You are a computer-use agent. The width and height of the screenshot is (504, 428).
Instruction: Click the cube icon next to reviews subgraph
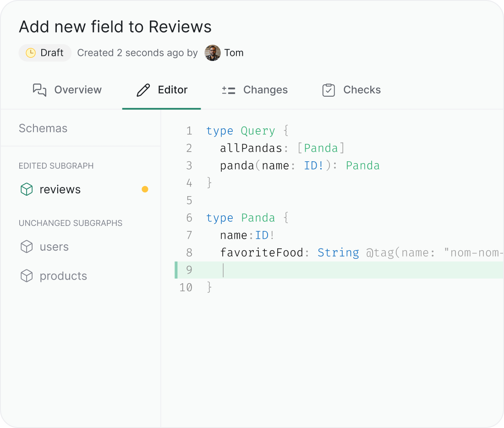pos(26,189)
